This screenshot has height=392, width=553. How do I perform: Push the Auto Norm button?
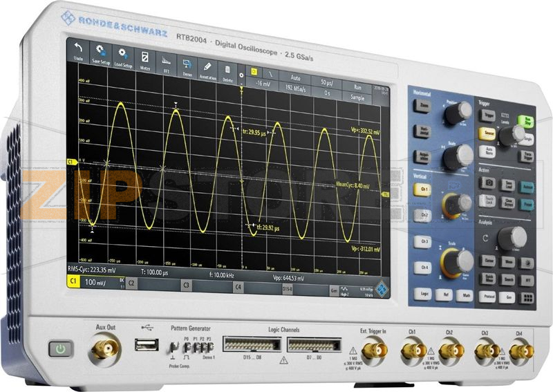click(x=488, y=152)
